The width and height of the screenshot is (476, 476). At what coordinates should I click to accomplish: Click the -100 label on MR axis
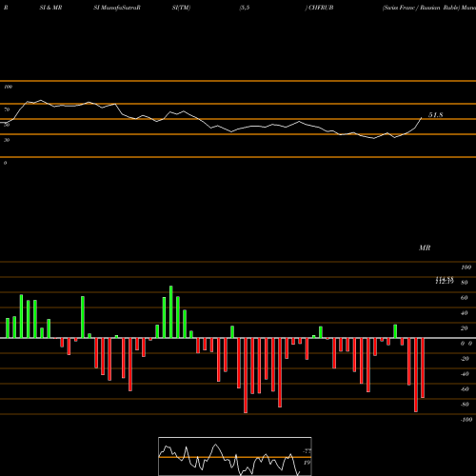click(x=466, y=420)
